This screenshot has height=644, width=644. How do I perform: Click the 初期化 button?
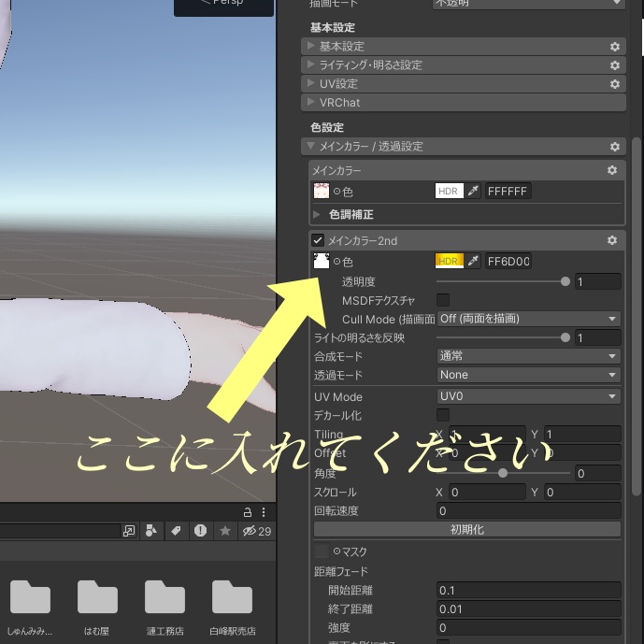pyautogui.click(x=467, y=529)
